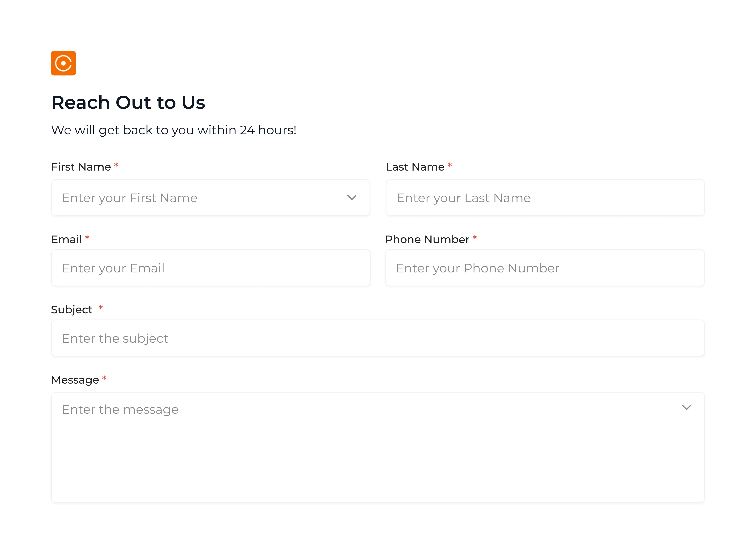Focus the Enter your First Name field
Viewport: 756px width, 541px height.
click(200, 198)
